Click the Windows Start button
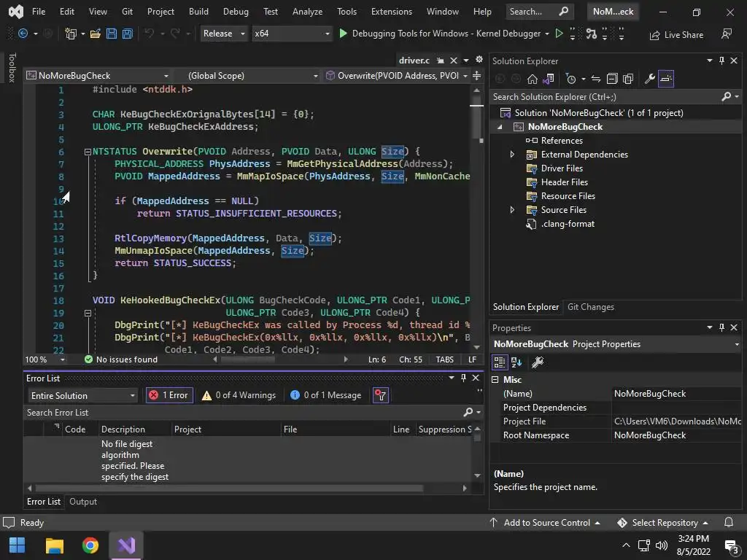The image size is (747, 560). 18,545
